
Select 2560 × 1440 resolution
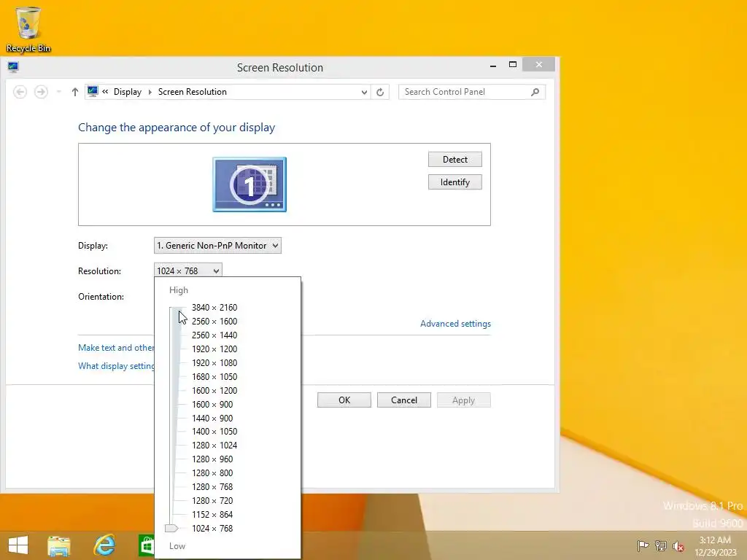click(x=214, y=335)
